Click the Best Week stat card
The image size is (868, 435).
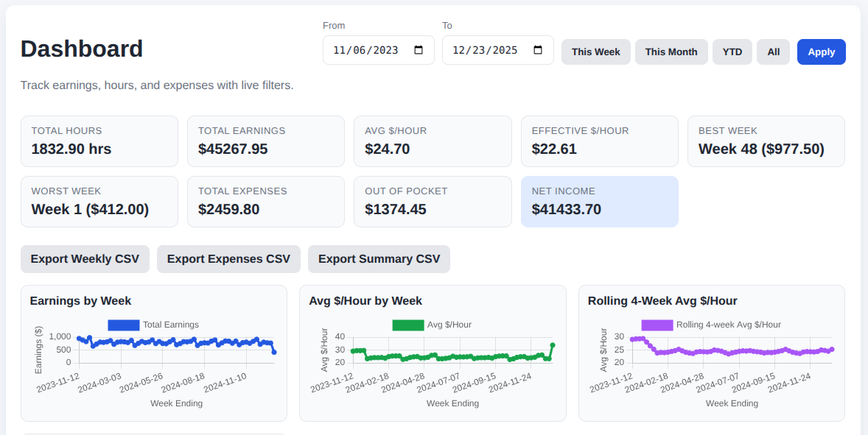(x=766, y=141)
